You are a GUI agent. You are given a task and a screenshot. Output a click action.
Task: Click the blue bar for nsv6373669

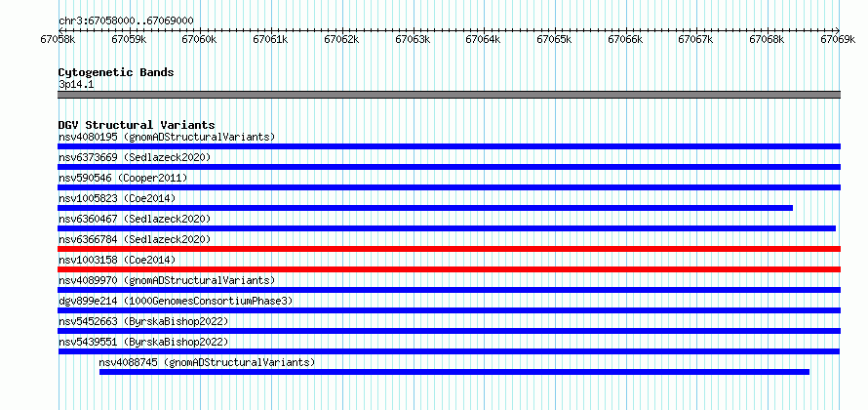coord(449,167)
